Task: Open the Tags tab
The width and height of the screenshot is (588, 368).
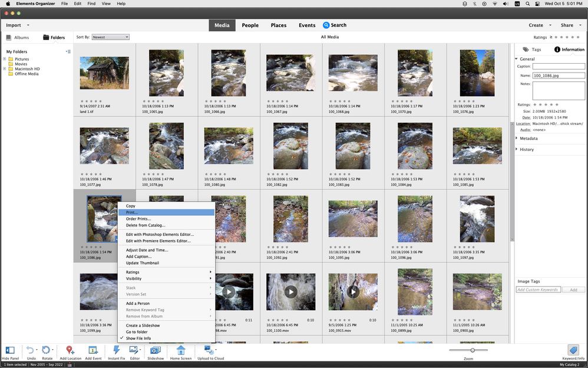Action: click(532, 49)
